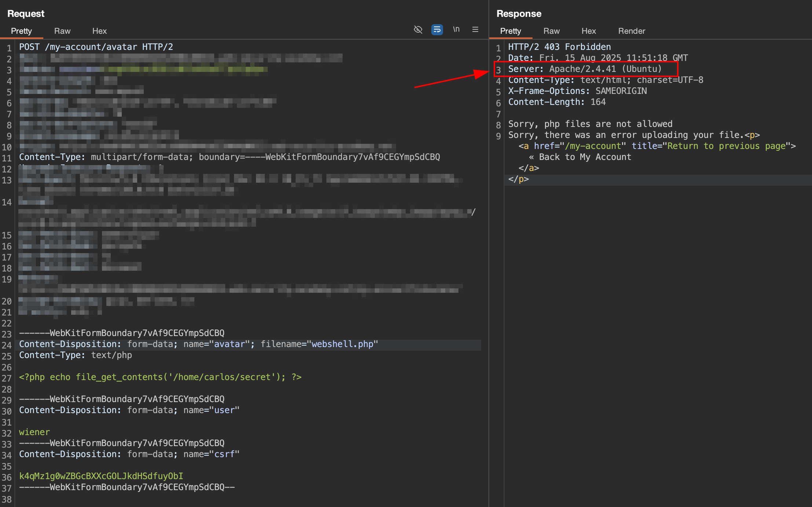Click the PHP file_get_contents payload line
The image size is (812, 507).
(x=160, y=377)
